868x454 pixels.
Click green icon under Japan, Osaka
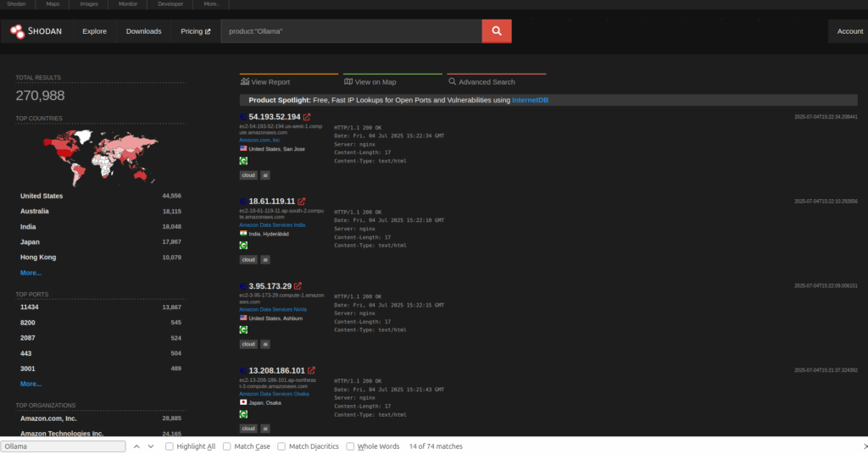point(243,414)
